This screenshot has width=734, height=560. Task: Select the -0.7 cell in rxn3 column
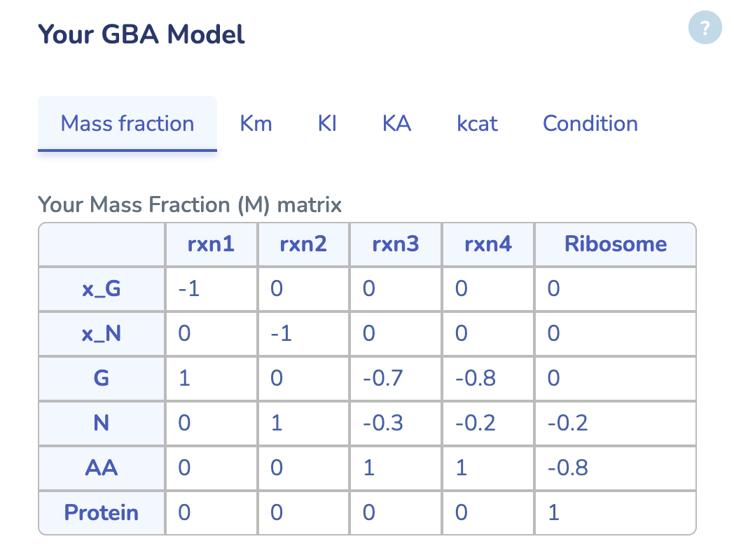(384, 378)
